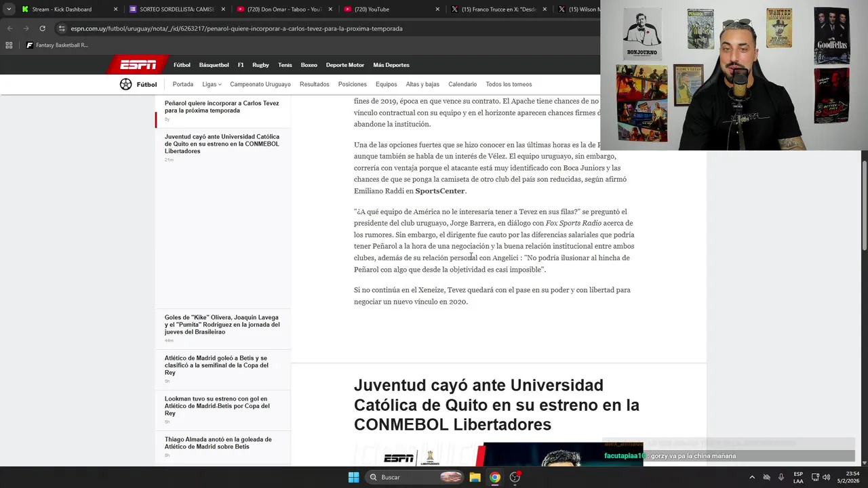The image size is (868, 488).
Task: Reload the current page
Action: point(42,28)
